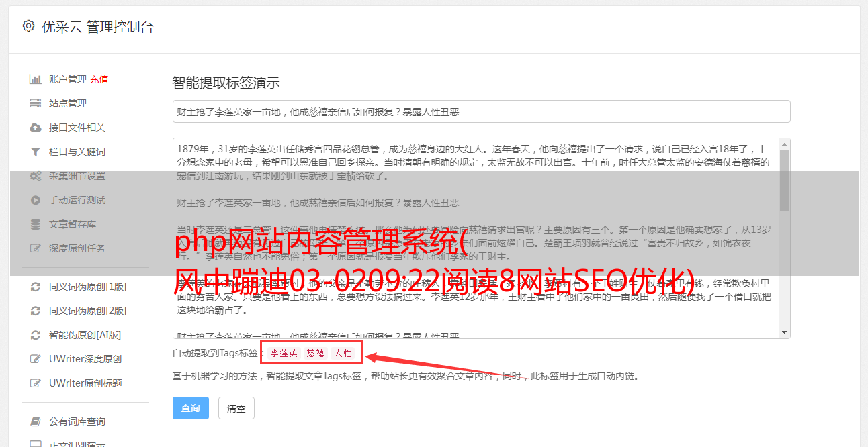Click the textarea scrollbar down arrow
This screenshot has height=447, width=868.
[x=785, y=332]
